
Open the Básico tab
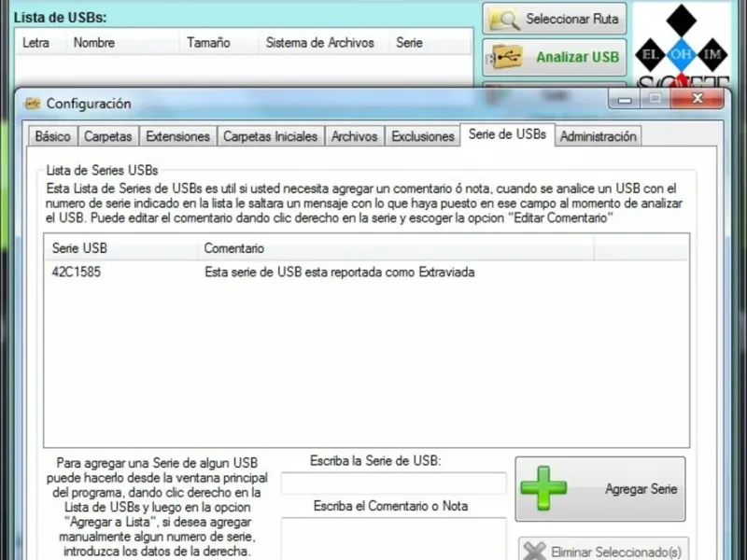pyautogui.click(x=53, y=136)
